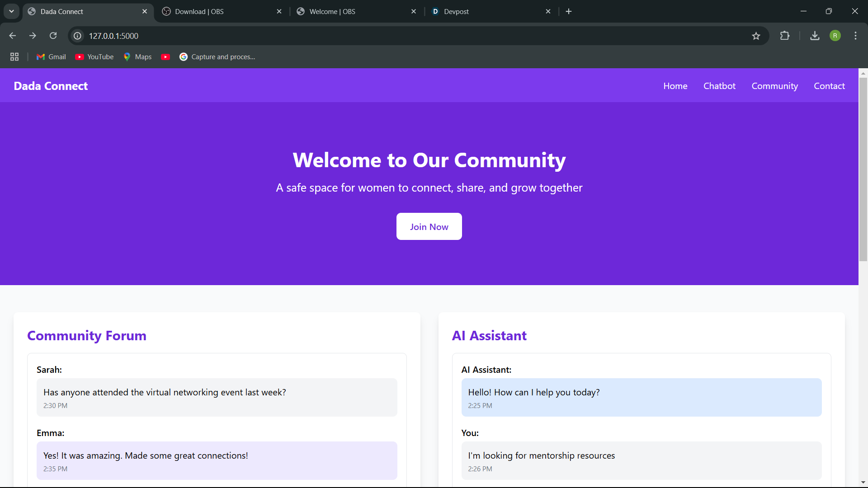Click the vertical page scrollbar thumb
This screenshot has width=868, height=488.
coord(863,169)
